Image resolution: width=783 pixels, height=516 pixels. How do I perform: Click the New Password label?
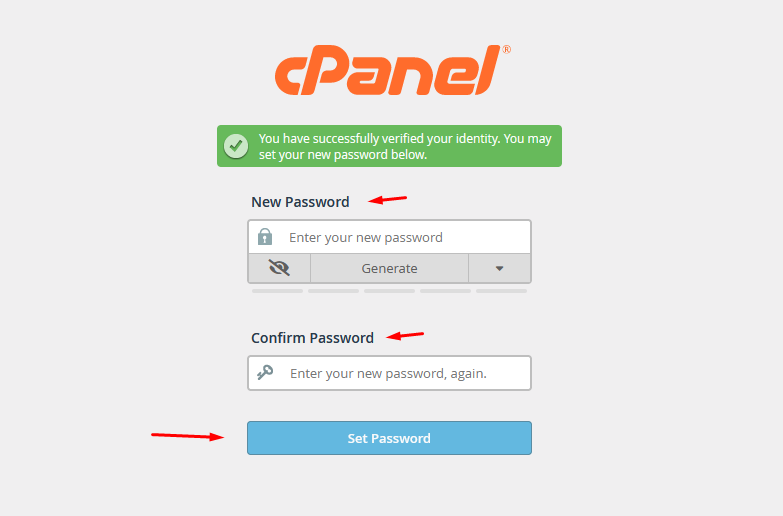300,202
